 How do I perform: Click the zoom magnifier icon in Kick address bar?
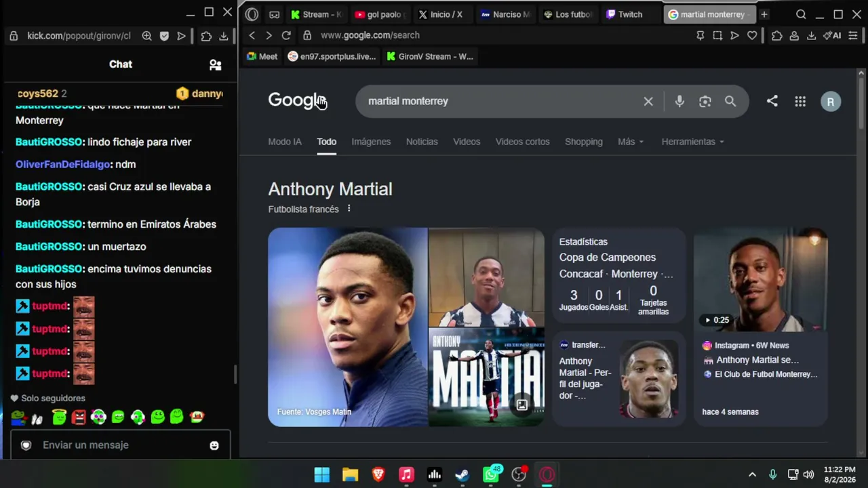[x=146, y=36]
